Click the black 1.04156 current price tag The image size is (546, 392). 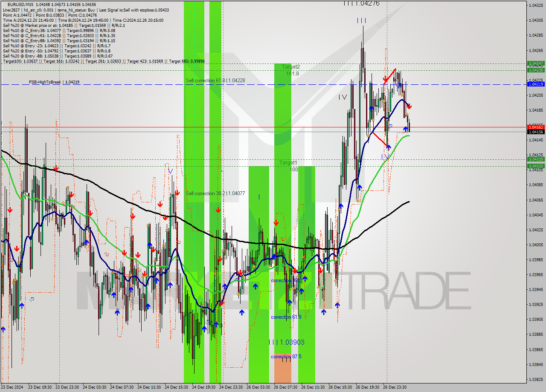536,132
